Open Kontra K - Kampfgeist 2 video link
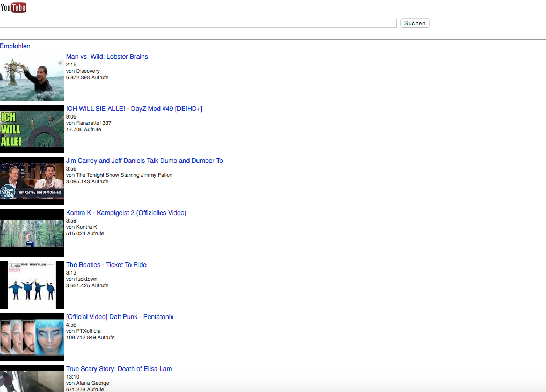The height and width of the screenshot is (392, 546). 126,213
